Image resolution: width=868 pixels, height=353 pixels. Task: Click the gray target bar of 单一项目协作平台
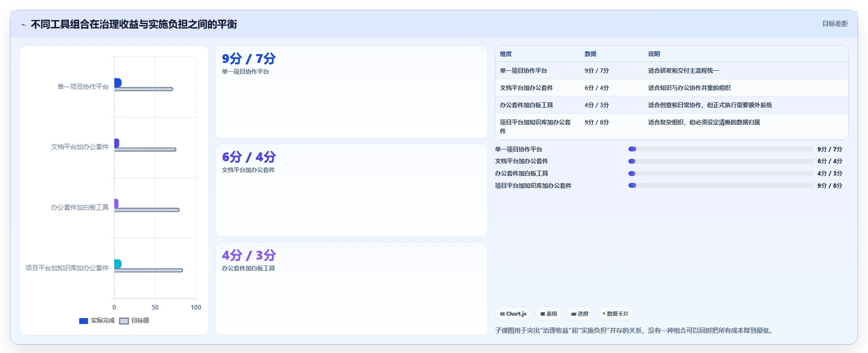click(143, 89)
